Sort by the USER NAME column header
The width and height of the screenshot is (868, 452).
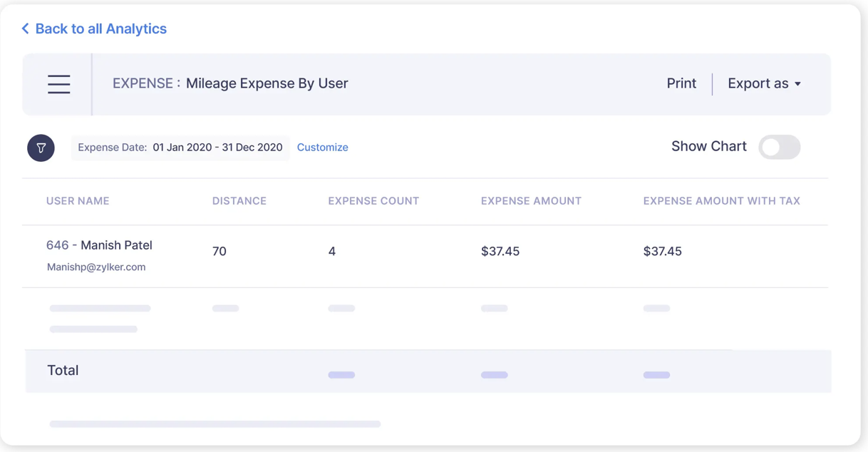(x=78, y=201)
